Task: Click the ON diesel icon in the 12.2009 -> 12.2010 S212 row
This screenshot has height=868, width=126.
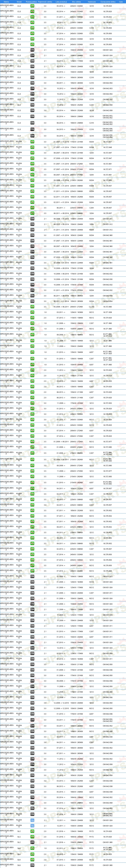Action: [32, 703]
